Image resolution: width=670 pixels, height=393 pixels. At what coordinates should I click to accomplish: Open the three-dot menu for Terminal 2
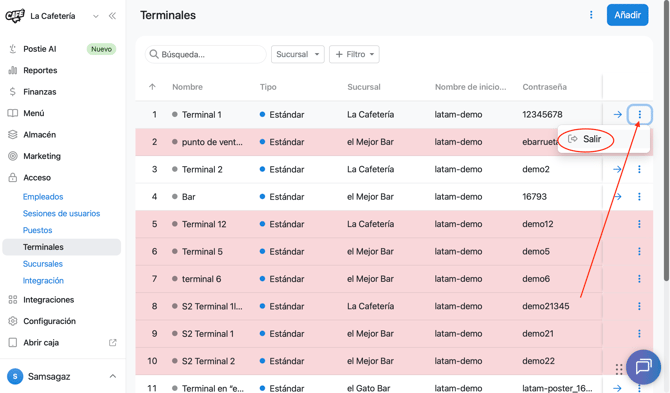[x=639, y=169]
